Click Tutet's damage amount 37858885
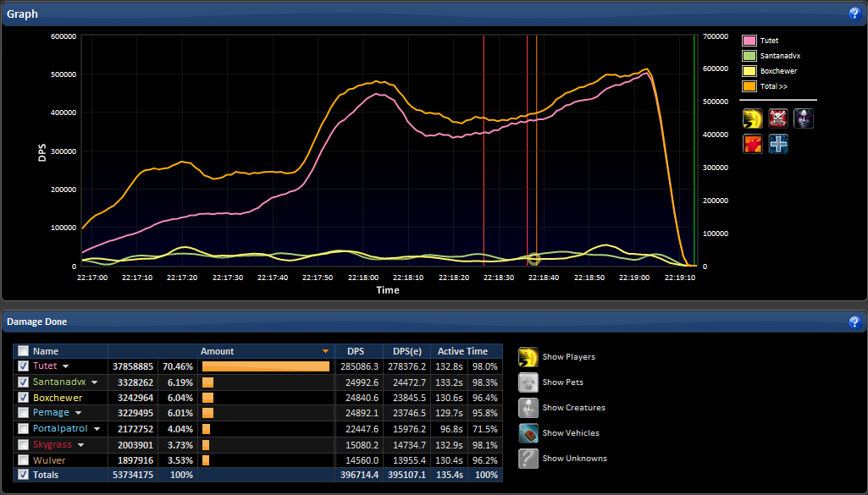This screenshot has height=495, width=868. 133,366
